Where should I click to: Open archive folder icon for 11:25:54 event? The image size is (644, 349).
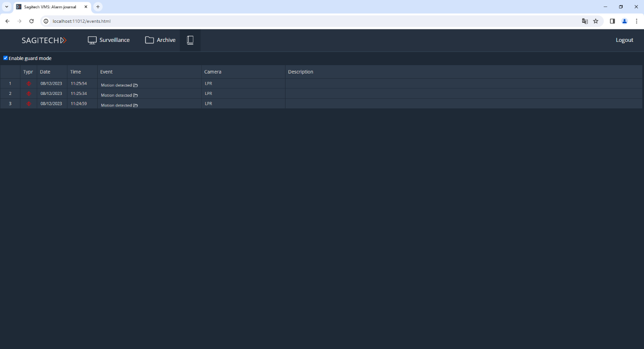135,86
